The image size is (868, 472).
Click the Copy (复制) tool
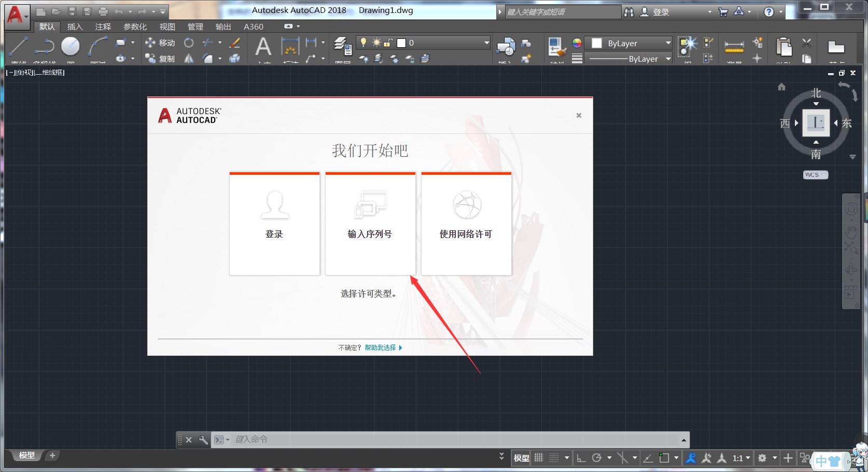pyautogui.click(x=160, y=59)
